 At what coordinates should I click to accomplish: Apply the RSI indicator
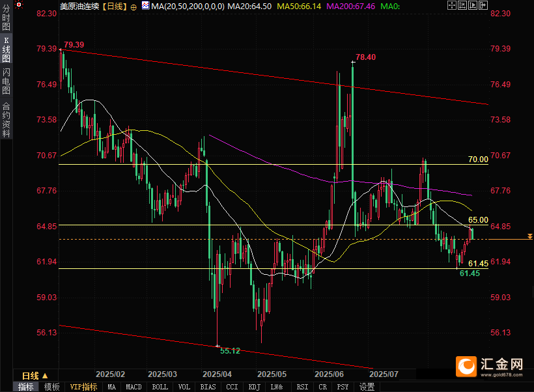tap(302, 387)
